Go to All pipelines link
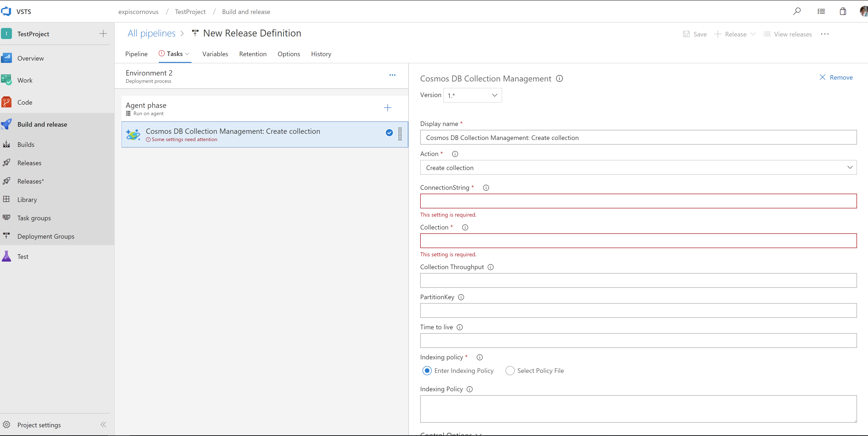The width and height of the screenshot is (868, 436). [x=151, y=33]
